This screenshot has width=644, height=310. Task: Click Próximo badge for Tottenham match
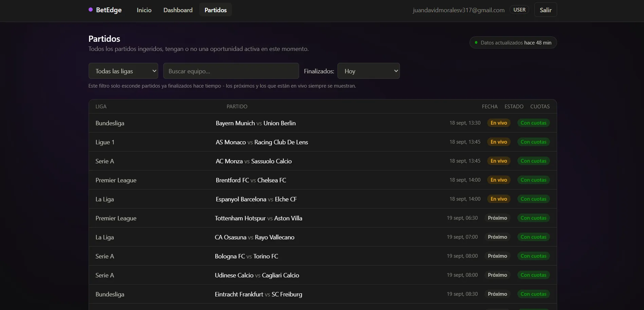[x=497, y=218]
